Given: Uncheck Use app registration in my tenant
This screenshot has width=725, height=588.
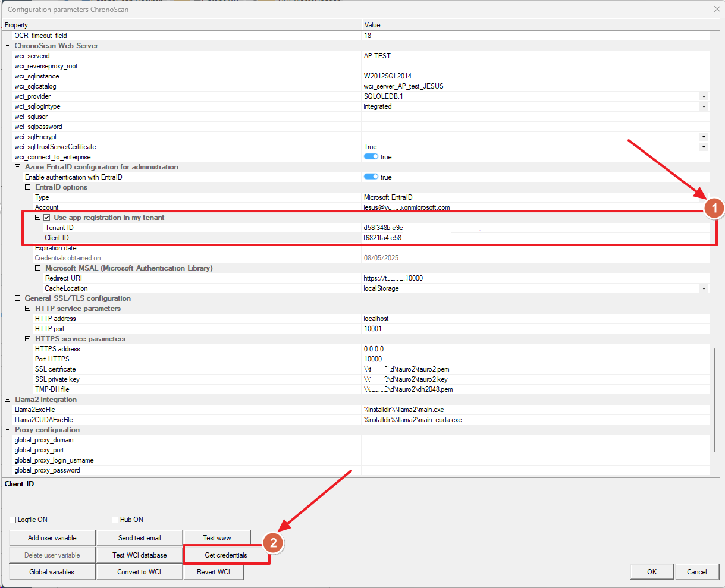Looking at the screenshot, I should coord(47,218).
